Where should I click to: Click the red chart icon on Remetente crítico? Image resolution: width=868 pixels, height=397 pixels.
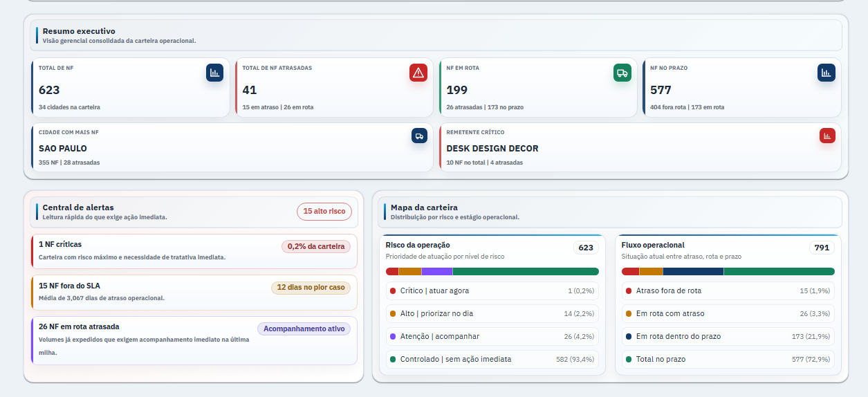(x=827, y=136)
